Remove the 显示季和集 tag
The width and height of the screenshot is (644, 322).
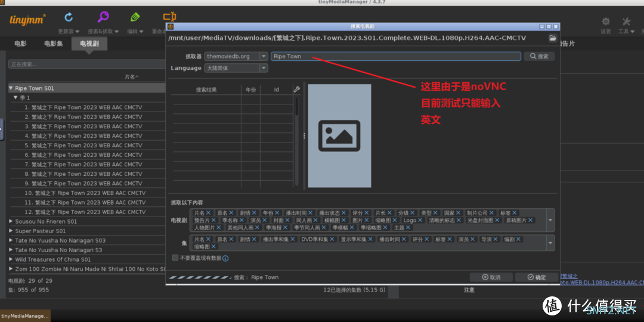370,239
